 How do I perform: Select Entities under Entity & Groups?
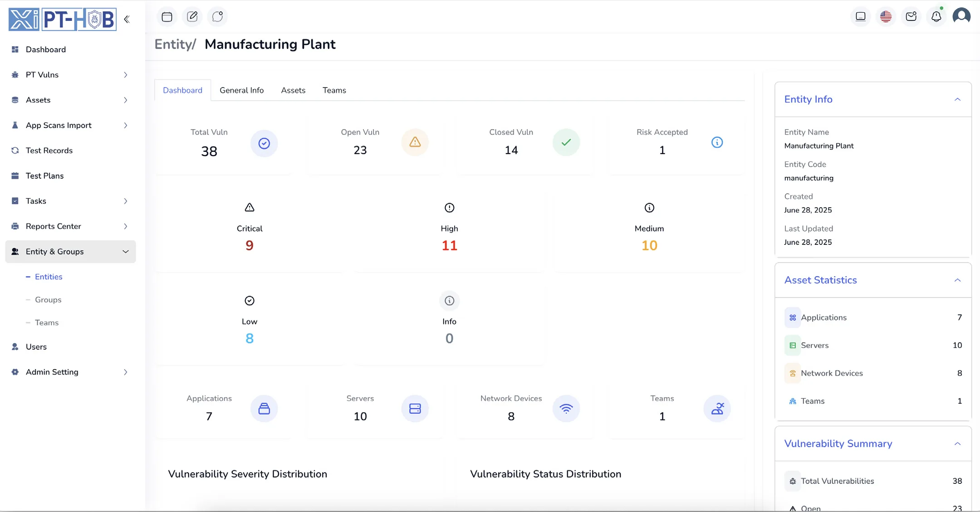(x=49, y=277)
